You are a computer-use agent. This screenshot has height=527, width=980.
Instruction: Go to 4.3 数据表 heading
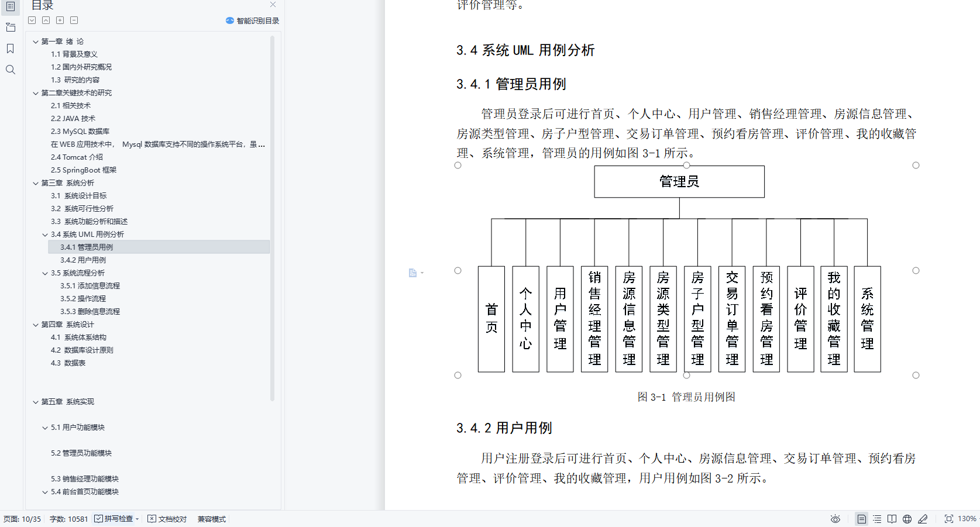click(x=68, y=363)
